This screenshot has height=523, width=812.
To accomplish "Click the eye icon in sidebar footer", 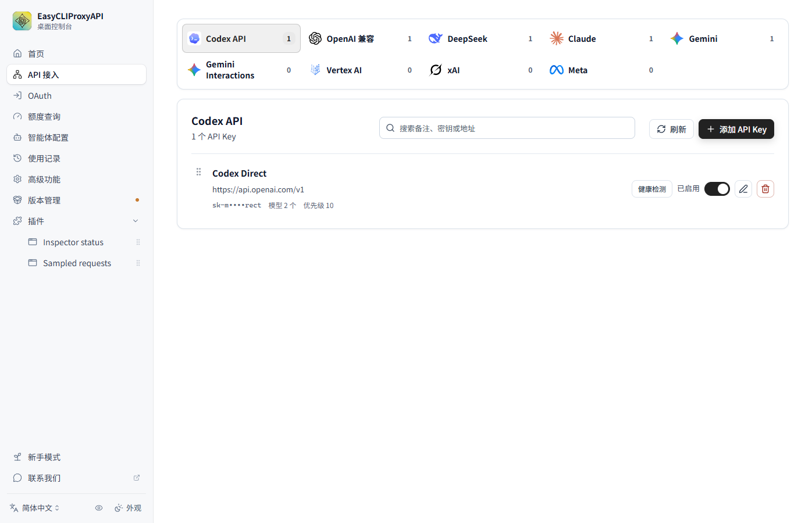I will coord(99,508).
